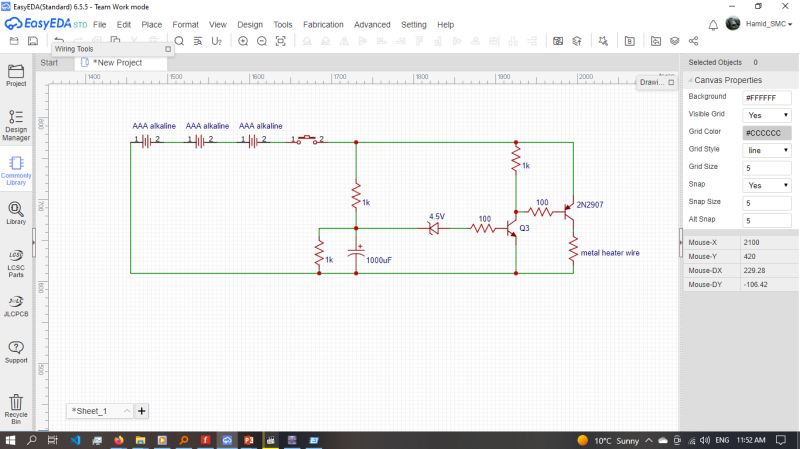Screen dimensions: 800x449
Task: Open the Setting menu
Action: click(413, 24)
